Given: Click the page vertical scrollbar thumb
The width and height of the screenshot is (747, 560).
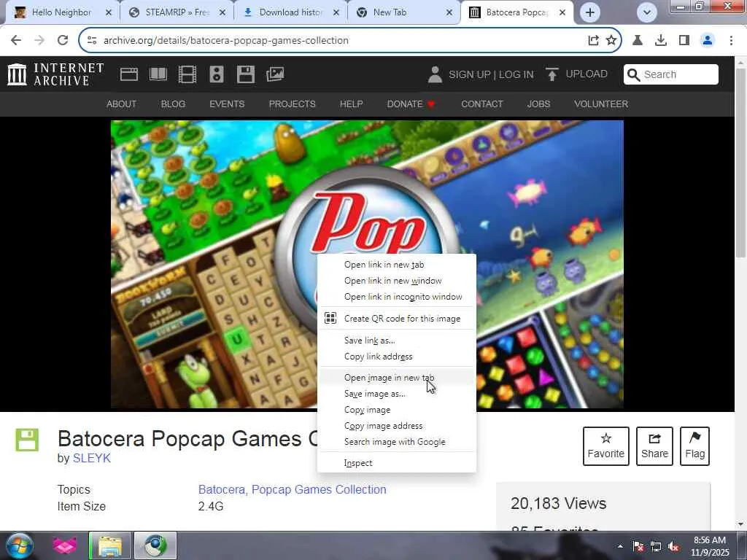Looking at the screenshot, I should coord(741,163).
